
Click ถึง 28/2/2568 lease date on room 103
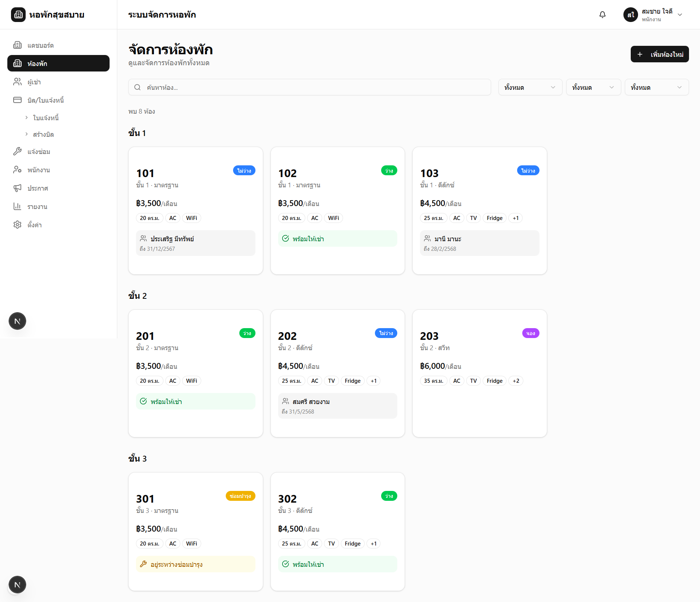(x=440, y=249)
